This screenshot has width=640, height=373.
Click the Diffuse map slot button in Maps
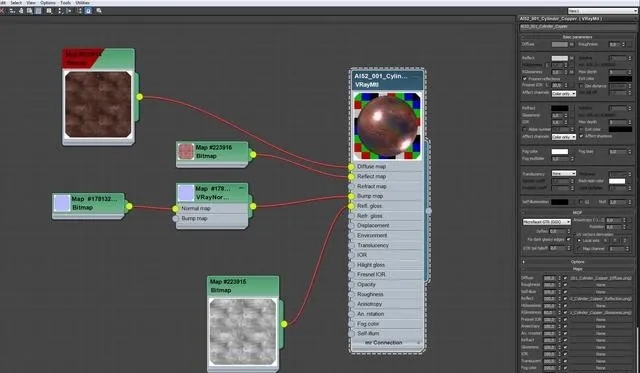point(600,278)
